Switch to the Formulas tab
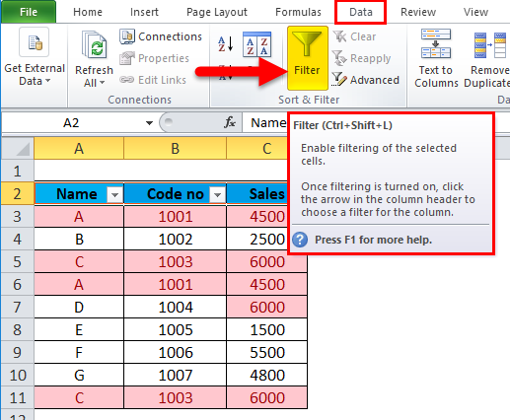The height and width of the screenshot is (420, 510). tap(298, 12)
